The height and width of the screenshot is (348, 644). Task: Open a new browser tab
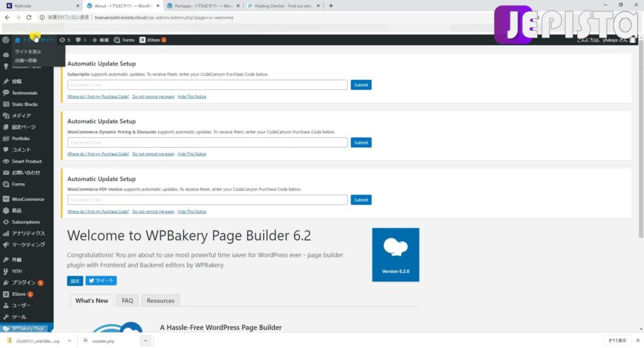coord(331,6)
